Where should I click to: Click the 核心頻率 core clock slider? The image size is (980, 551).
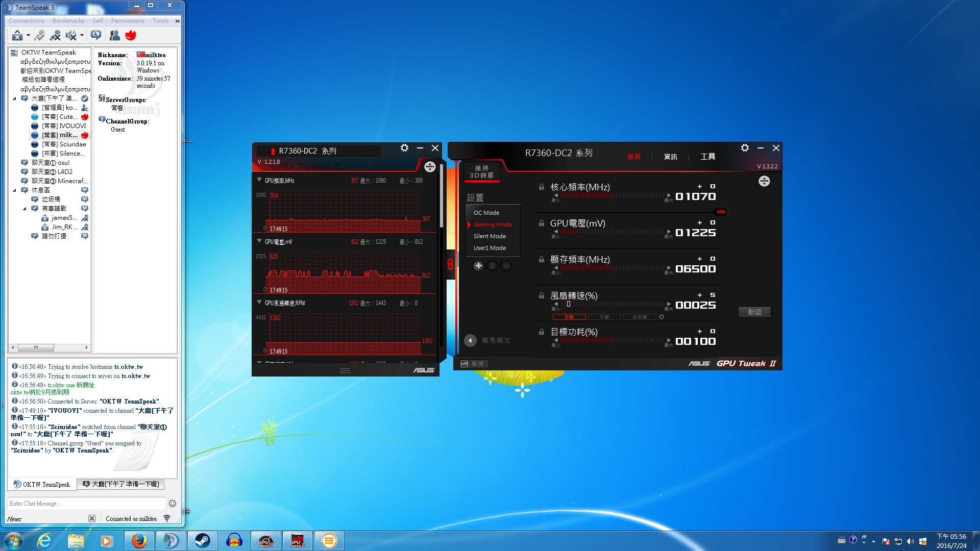tap(611, 195)
